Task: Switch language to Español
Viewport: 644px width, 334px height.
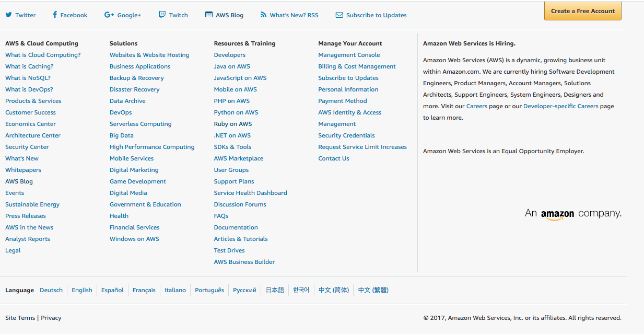Action: 113,290
